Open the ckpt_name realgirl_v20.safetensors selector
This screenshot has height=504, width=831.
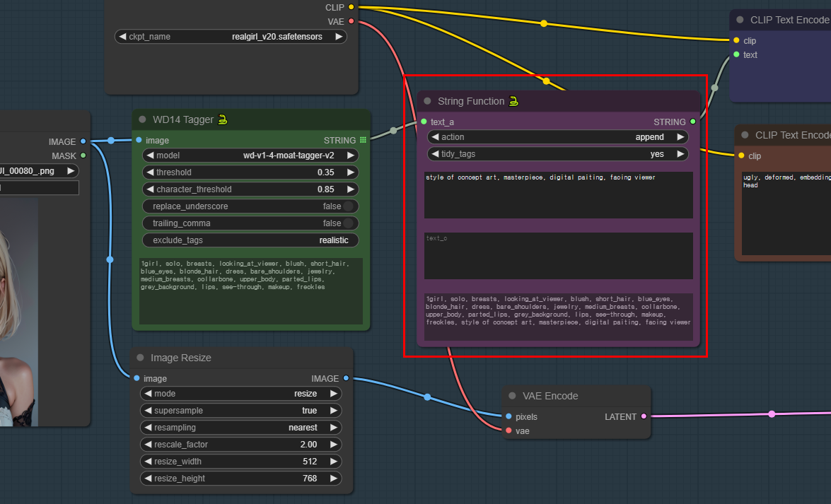tap(231, 37)
